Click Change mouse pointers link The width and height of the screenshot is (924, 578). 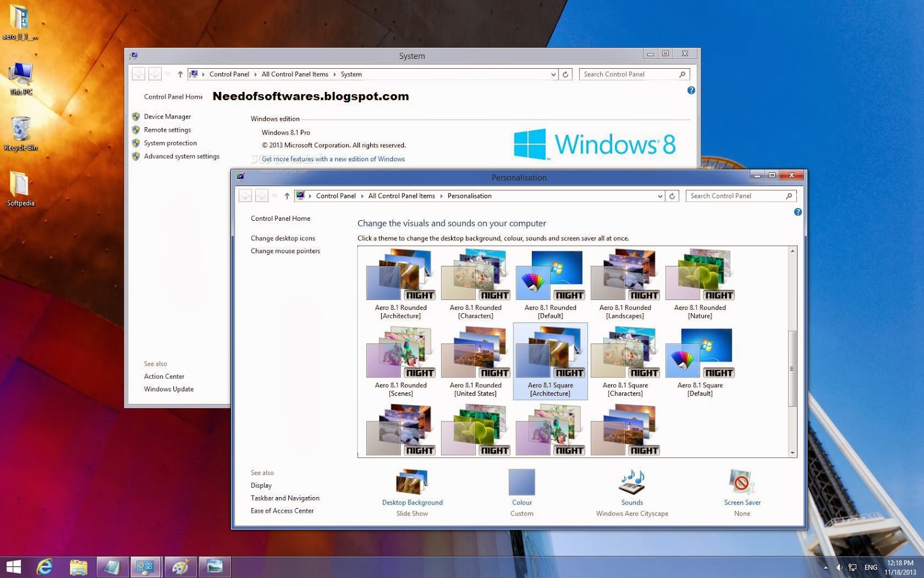point(285,251)
